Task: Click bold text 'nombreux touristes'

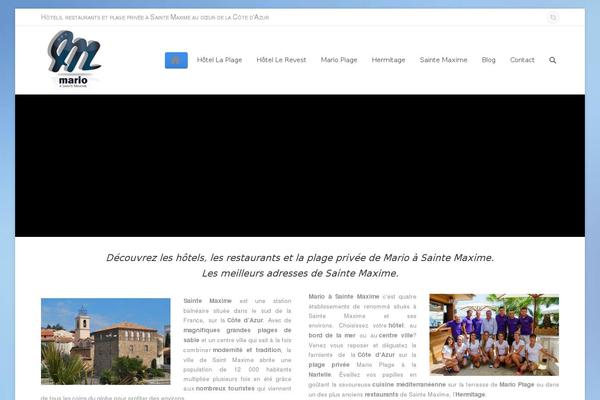Action: point(225,389)
